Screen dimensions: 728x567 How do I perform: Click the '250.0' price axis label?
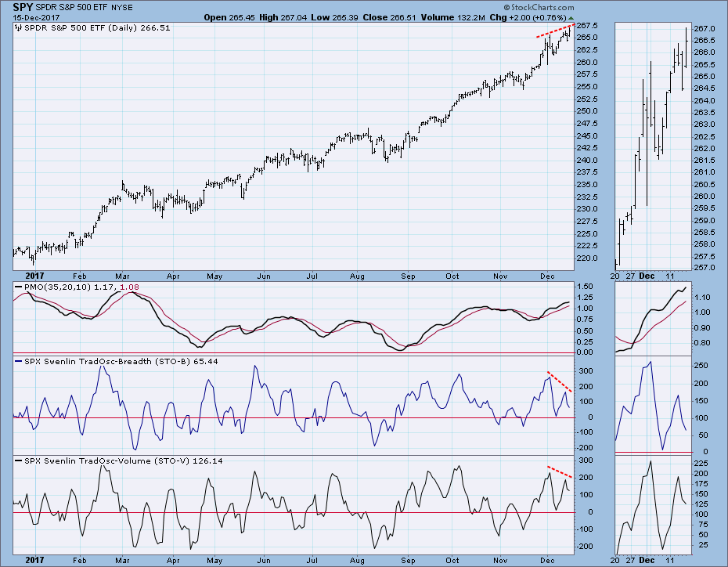click(x=587, y=111)
